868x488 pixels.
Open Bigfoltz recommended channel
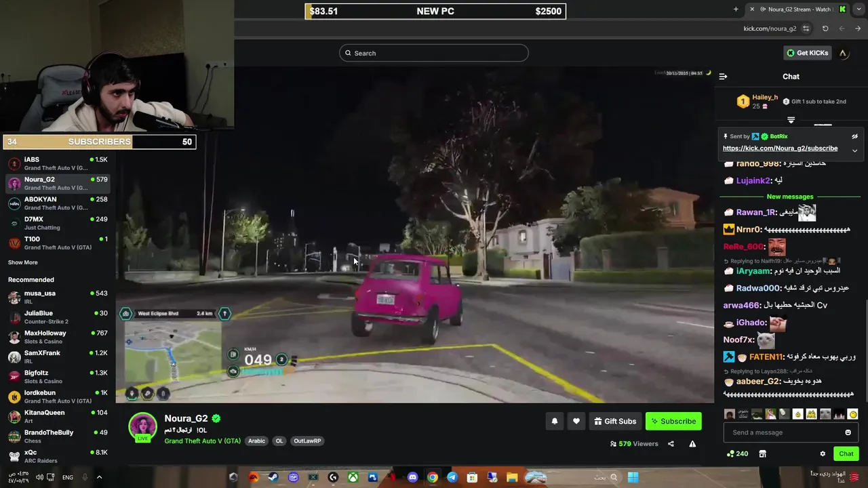coord(58,376)
